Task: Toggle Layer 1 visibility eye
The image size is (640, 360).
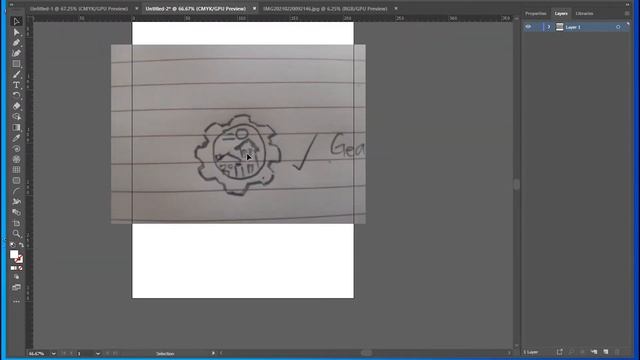Action: pyautogui.click(x=528, y=27)
